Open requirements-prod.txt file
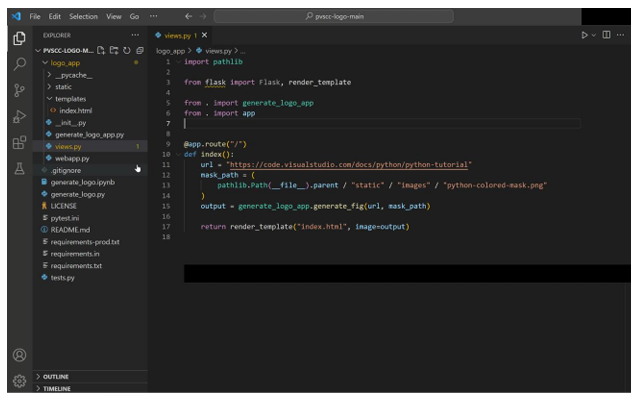The image size is (641, 396). point(85,242)
